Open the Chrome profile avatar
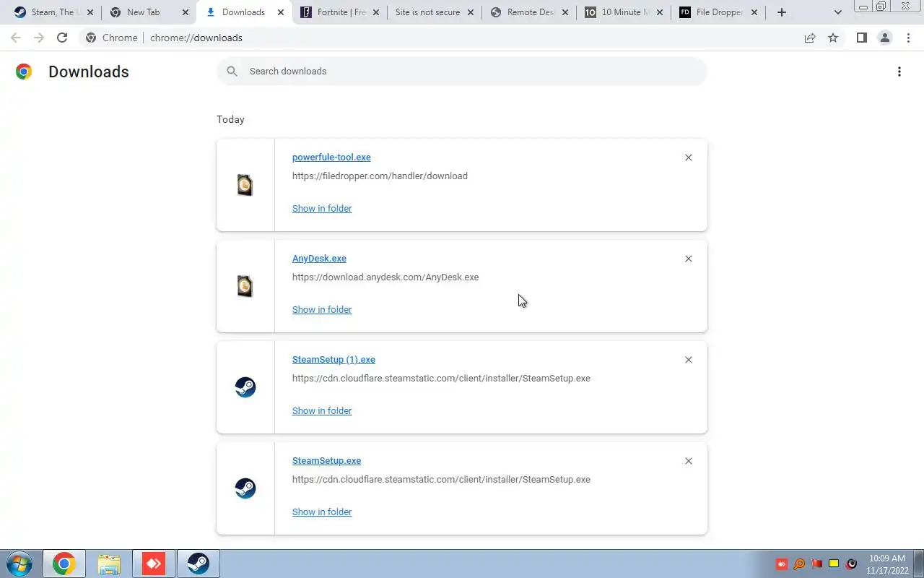The height and width of the screenshot is (578, 924). point(884,38)
